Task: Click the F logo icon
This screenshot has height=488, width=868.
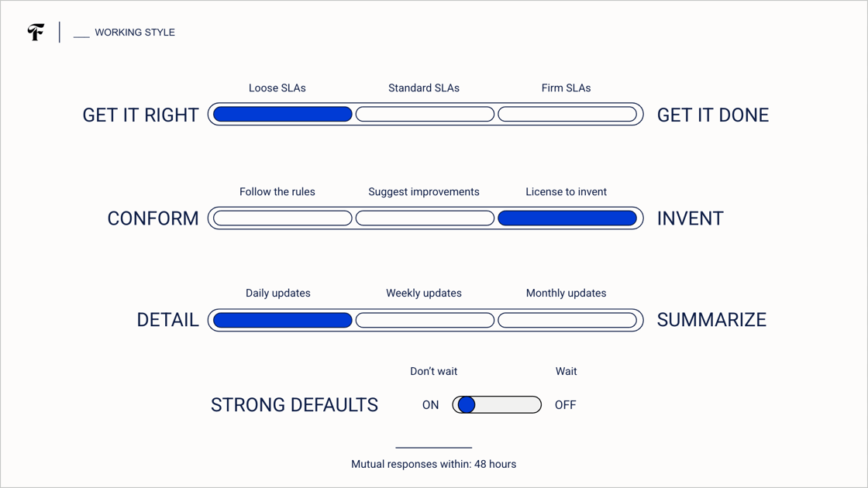Action: point(36,32)
